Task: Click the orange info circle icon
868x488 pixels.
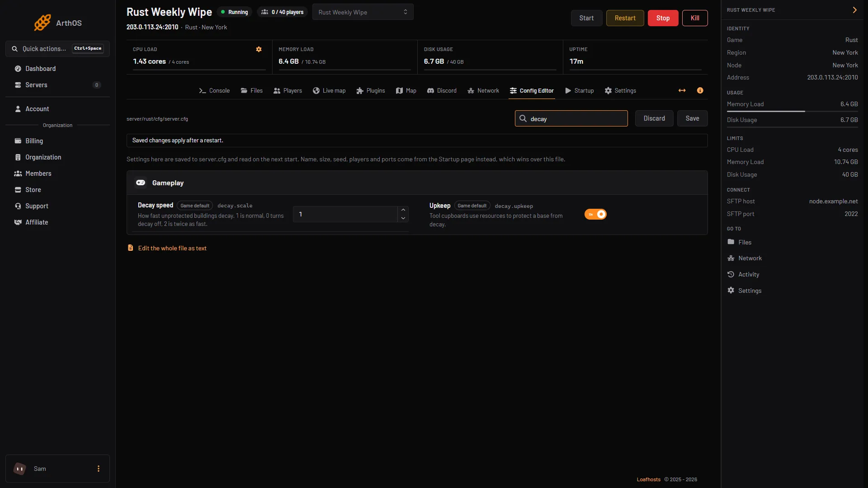Action: point(700,91)
